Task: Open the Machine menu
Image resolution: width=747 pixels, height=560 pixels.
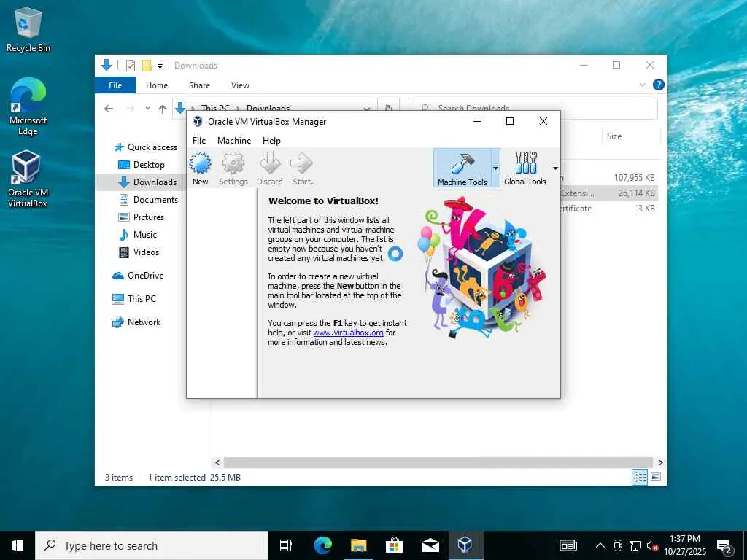Action: (234, 141)
